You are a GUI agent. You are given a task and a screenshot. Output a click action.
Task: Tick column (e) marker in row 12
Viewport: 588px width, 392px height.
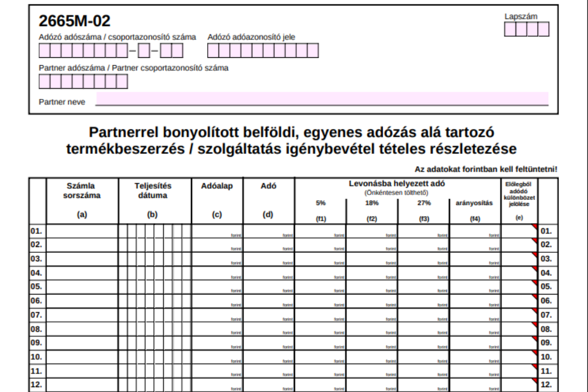[x=519, y=385]
